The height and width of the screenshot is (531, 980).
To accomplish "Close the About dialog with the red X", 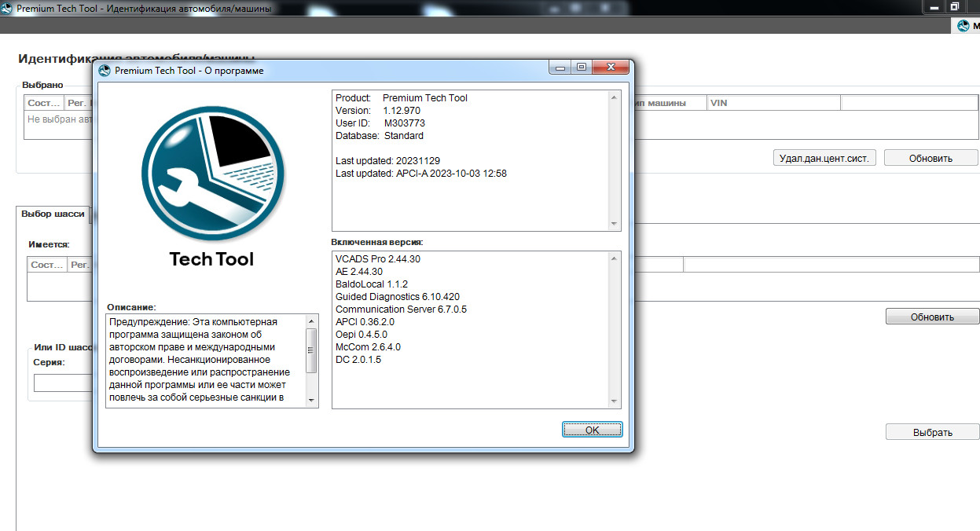I will pos(610,68).
